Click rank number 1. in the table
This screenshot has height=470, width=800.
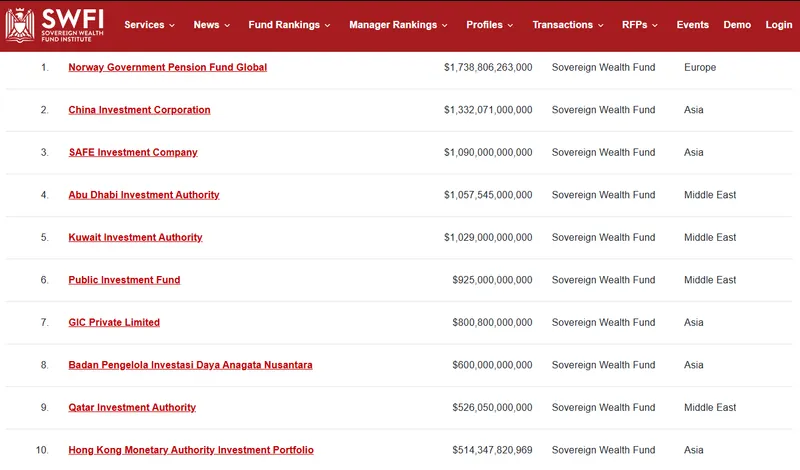pos(45,67)
